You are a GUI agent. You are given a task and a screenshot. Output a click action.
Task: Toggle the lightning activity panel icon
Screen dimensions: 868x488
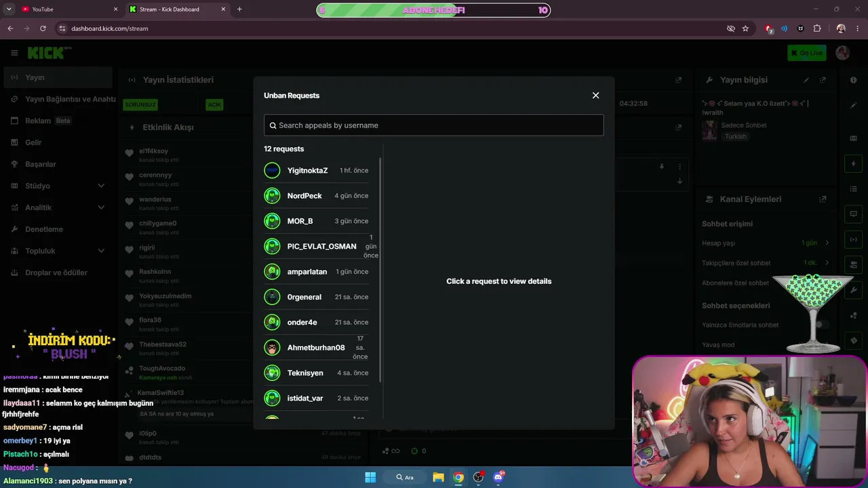[x=854, y=163]
